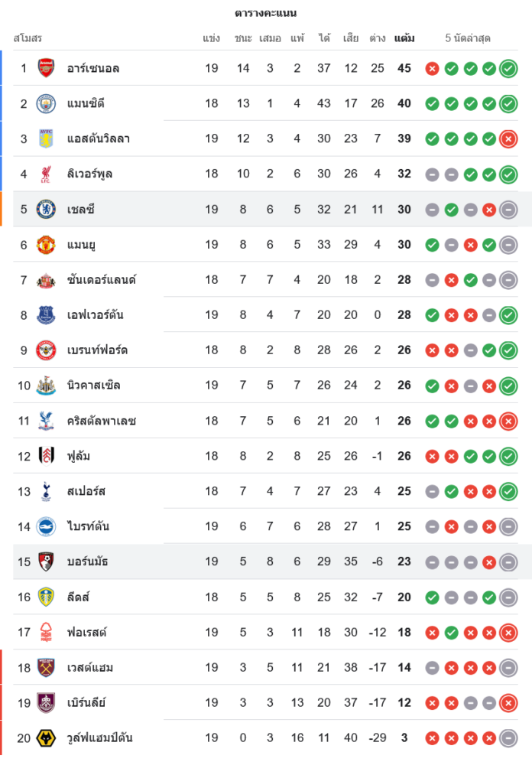Click the Tottenham Spurs crest icon
Screen dimensions: 532x765
pyautogui.click(x=47, y=491)
